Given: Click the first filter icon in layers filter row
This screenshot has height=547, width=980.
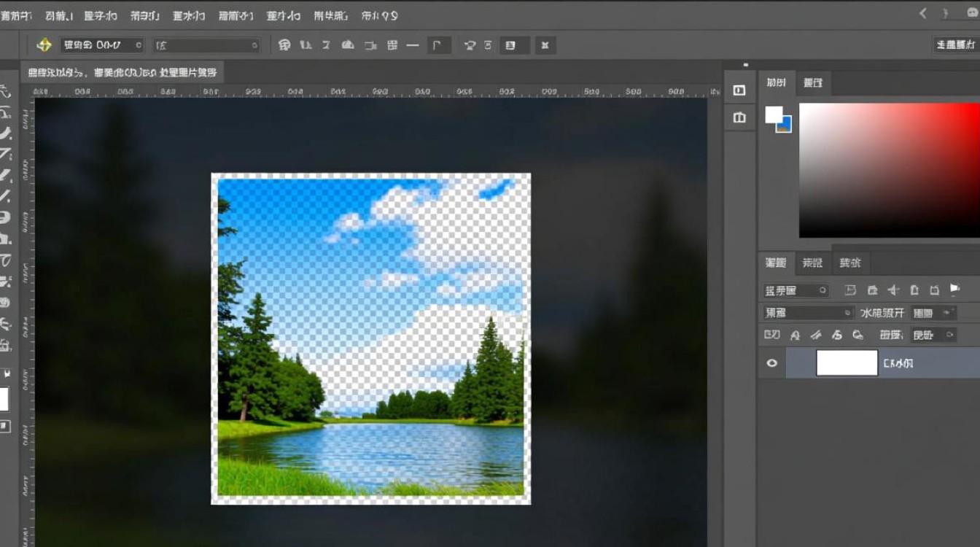Looking at the screenshot, I should [850, 290].
